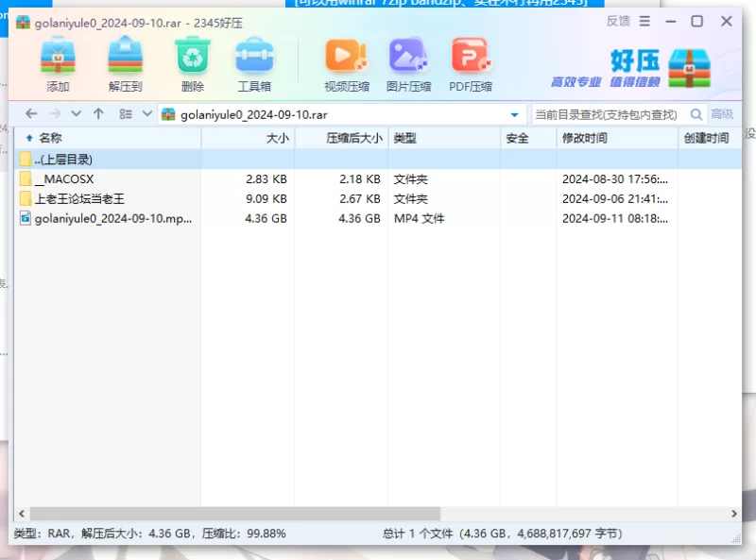Sort by 创建时间 column header
756x560 pixels.
coord(710,138)
